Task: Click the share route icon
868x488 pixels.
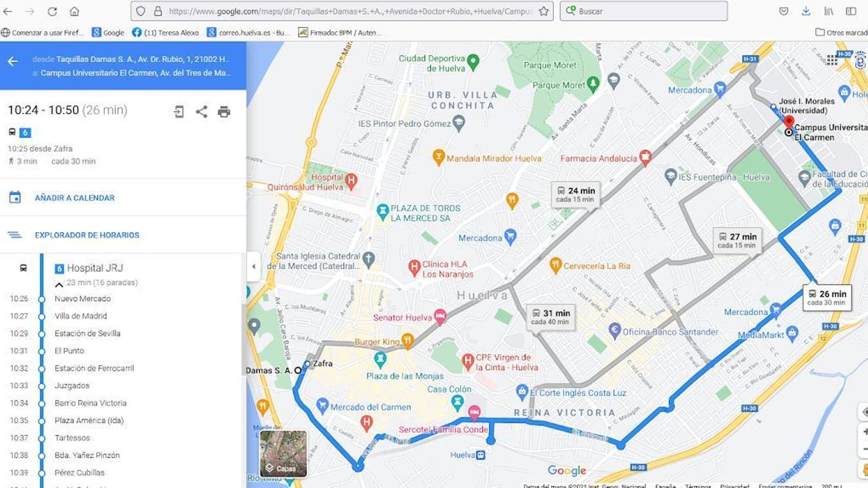Action: 201,112
